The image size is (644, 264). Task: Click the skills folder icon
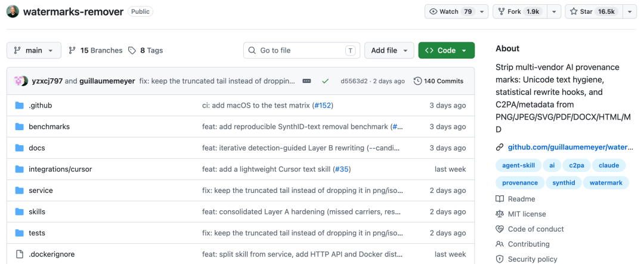(x=19, y=212)
